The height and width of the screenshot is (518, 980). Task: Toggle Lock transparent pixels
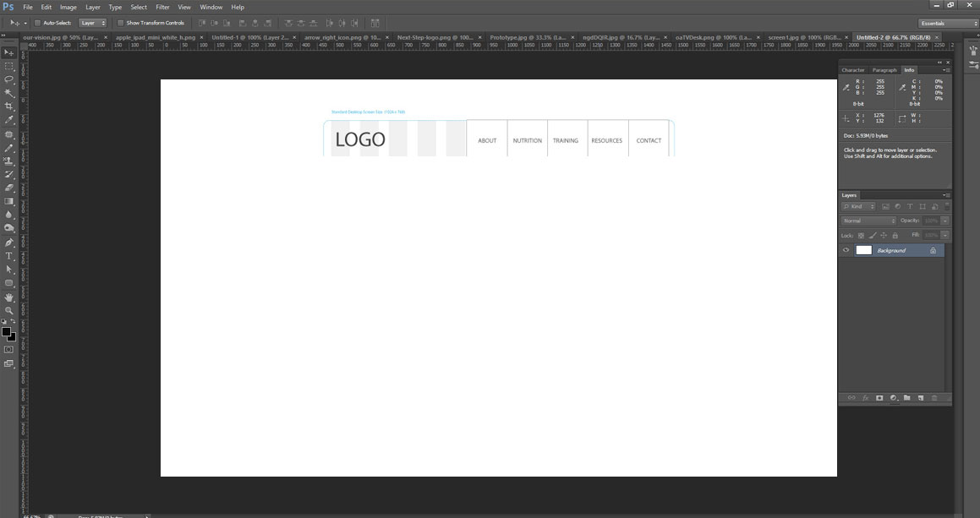pos(862,236)
